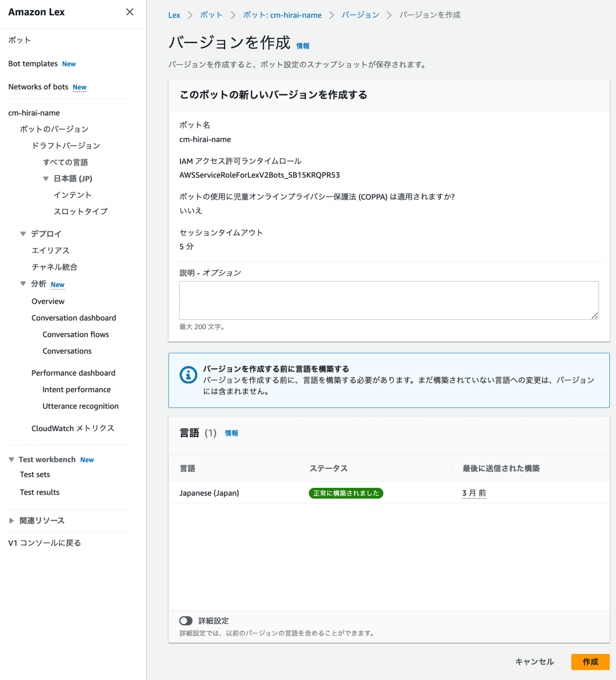This screenshot has height=680, width=616.
Task: Open Intent performance in the sidebar
Action: (x=76, y=389)
